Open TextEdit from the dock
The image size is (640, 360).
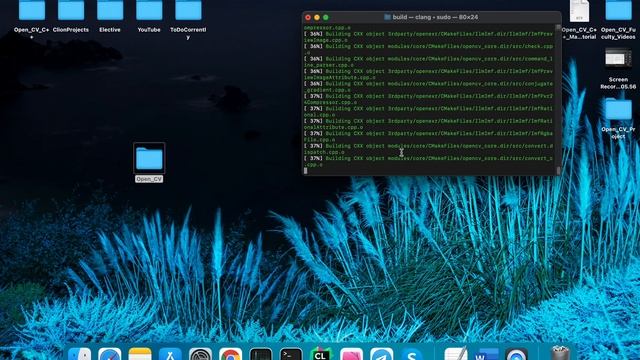click(456, 353)
